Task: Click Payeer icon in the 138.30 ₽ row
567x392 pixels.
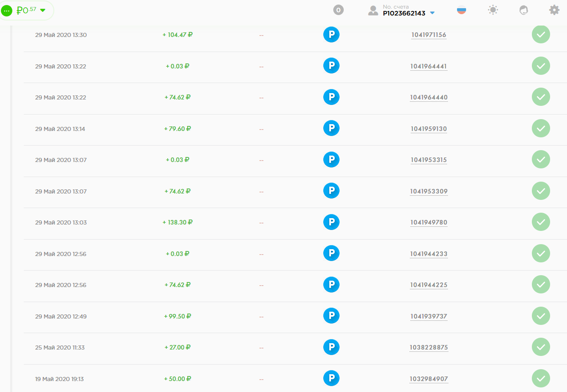Action: (331, 222)
